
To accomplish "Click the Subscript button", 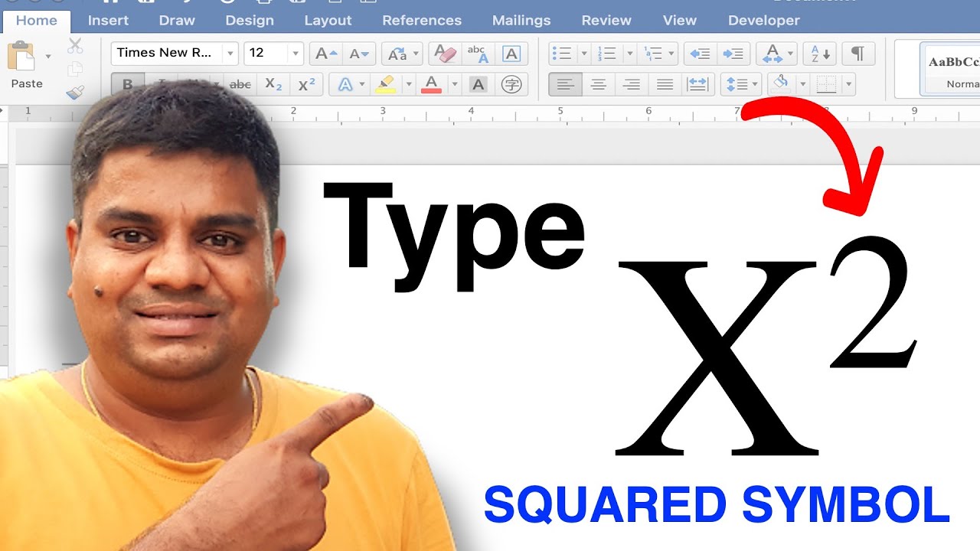I will click(273, 85).
